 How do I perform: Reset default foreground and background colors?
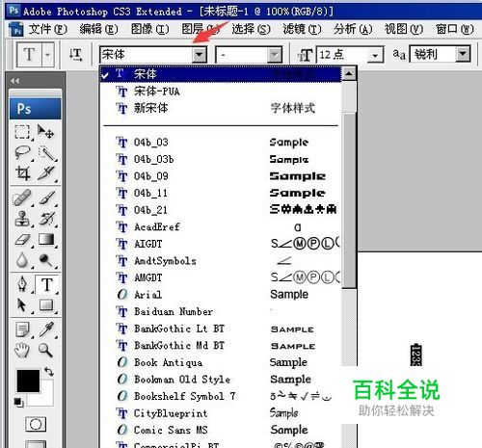click(x=18, y=402)
